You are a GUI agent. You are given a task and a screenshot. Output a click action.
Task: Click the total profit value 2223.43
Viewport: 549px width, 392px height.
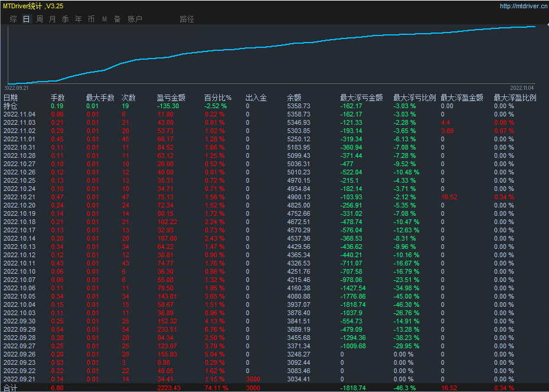click(x=169, y=388)
